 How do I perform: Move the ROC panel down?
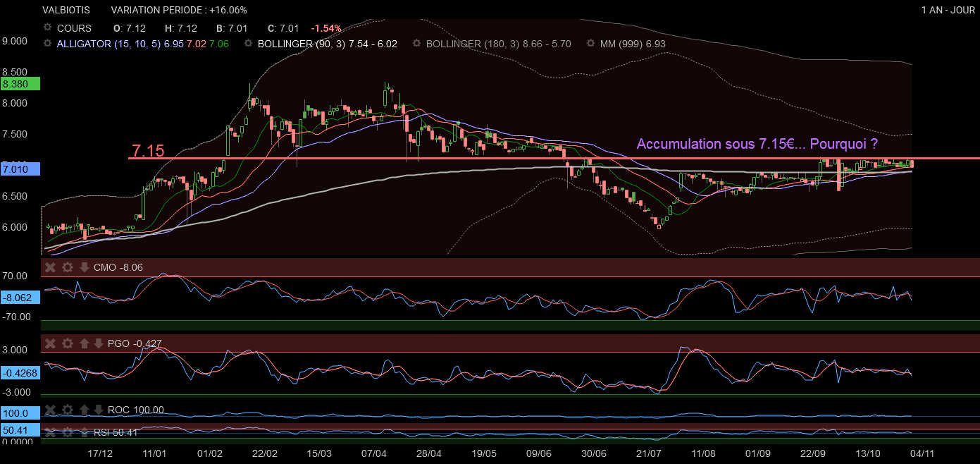coord(99,410)
